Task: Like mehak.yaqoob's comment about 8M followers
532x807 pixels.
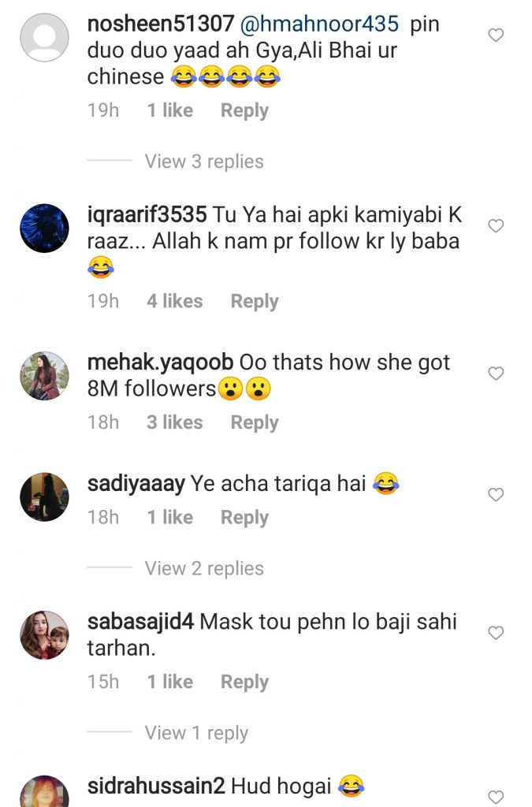Action: tap(496, 374)
